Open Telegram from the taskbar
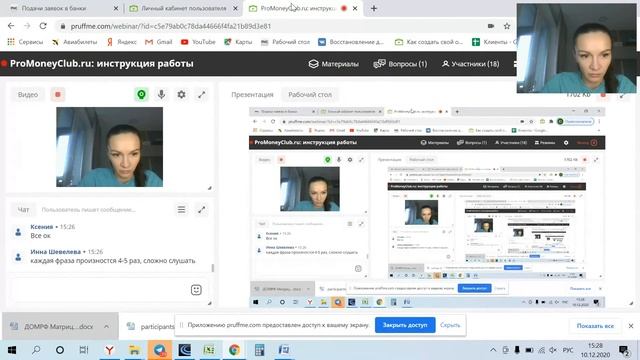Screen dimensions: 640x360 pos(160,350)
